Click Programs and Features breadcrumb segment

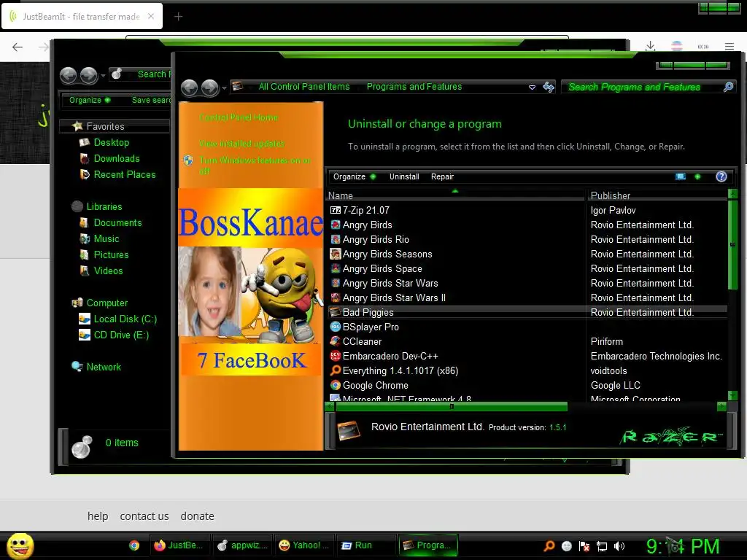(x=414, y=87)
